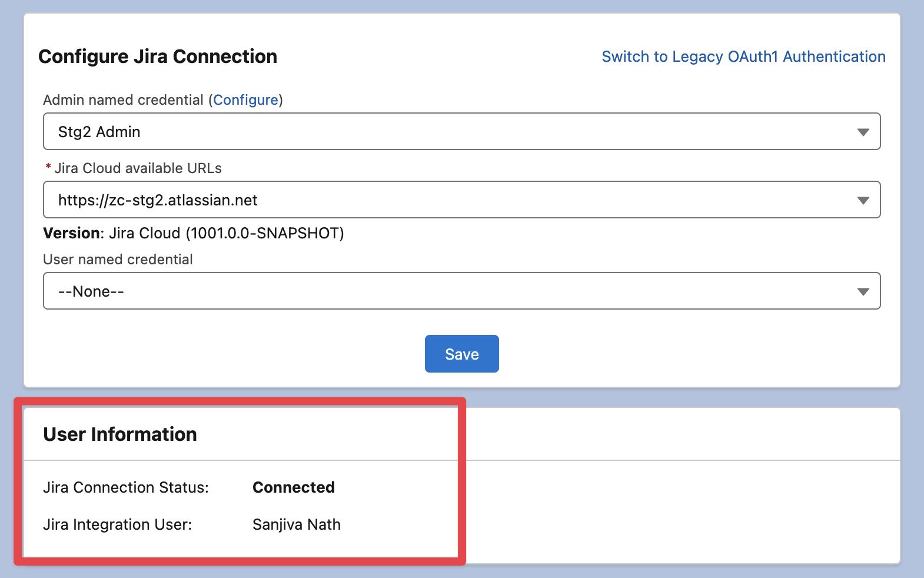This screenshot has width=924, height=578.
Task: Click the arrow on Admin named credential dropdown
Action: (x=863, y=132)
